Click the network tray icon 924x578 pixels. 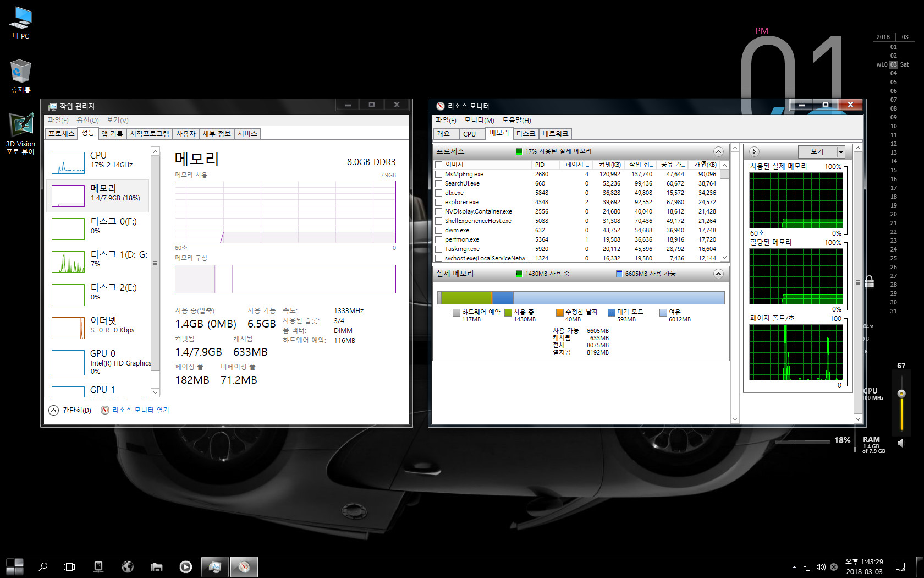pos(808,567)
